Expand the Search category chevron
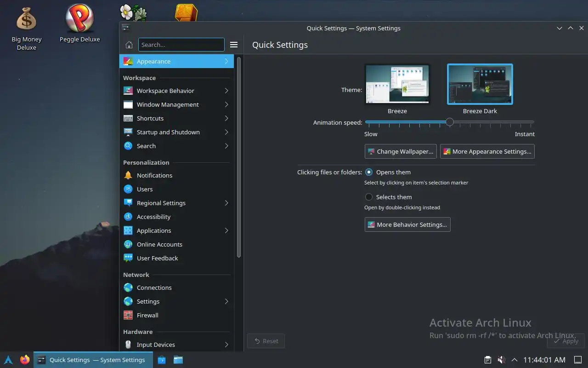 226,146
